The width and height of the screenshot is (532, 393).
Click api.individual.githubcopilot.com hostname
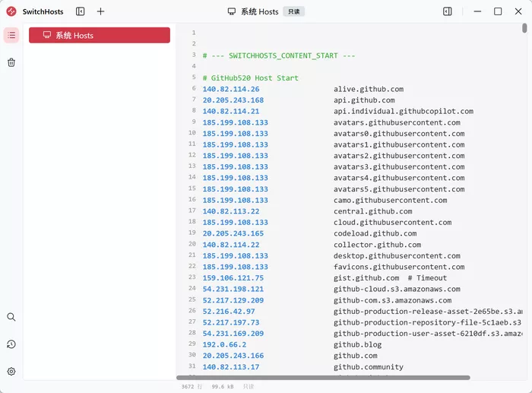[x=404, y=111]
